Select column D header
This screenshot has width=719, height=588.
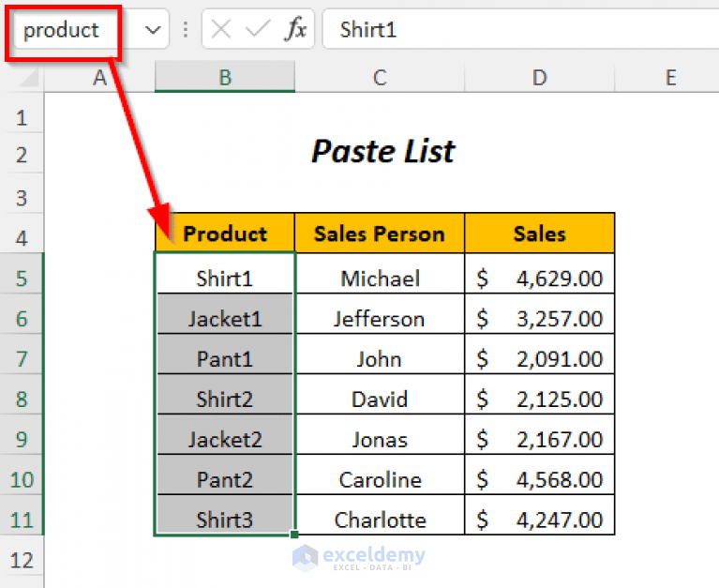(539, 79)
